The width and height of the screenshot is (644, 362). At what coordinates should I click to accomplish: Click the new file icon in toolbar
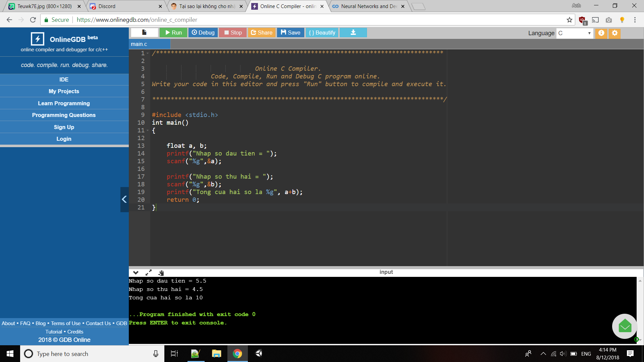pyautogui.click(x=144, y=33)
